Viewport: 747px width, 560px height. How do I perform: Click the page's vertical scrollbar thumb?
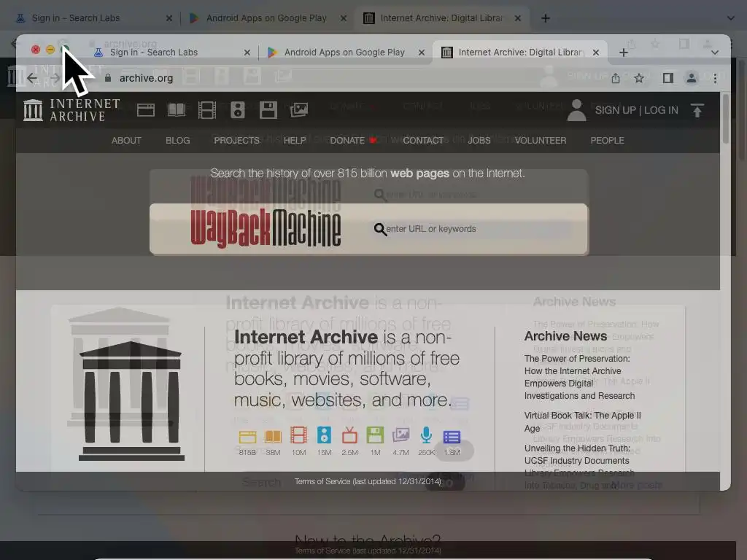(x=726, y=119)
